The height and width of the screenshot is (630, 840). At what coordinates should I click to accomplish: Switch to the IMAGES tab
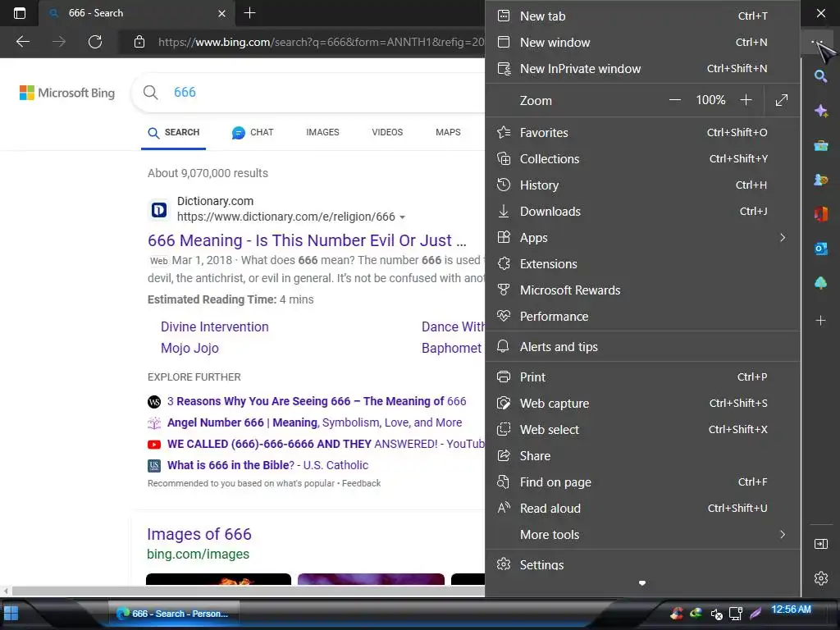[x=322, y=132]
